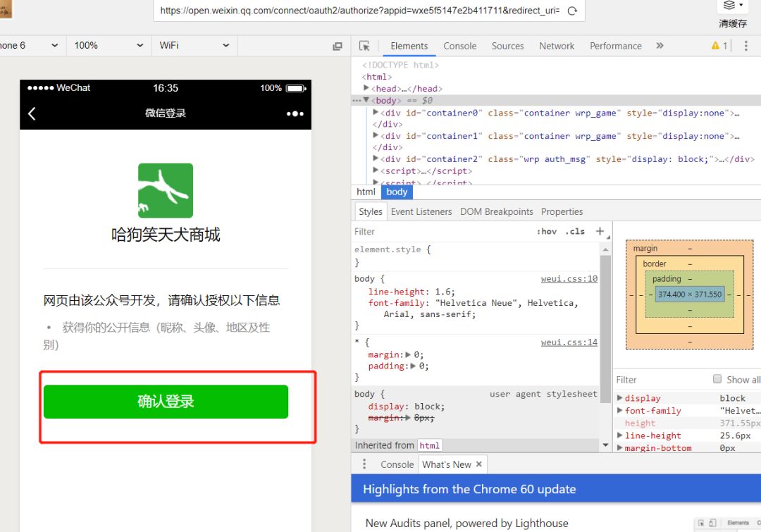
Task: Switch to the Console tab
Action: click(459, 46)
